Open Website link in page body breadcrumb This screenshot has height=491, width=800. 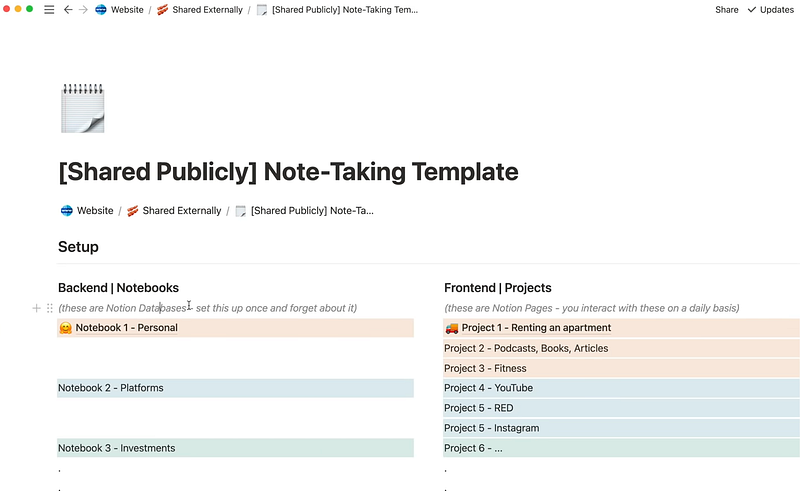(x=87, y=211)
